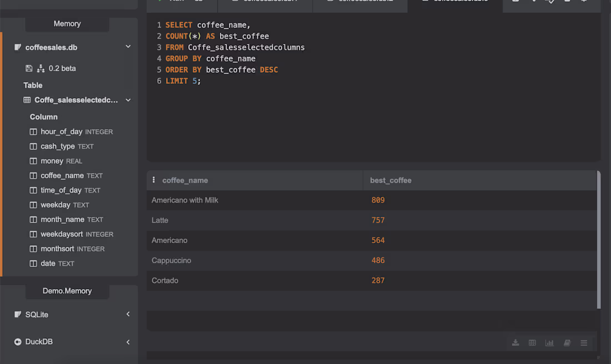Select the Memory panel tab
The height and width of the screenshot is (364, 611).
(x=67, y=24)
